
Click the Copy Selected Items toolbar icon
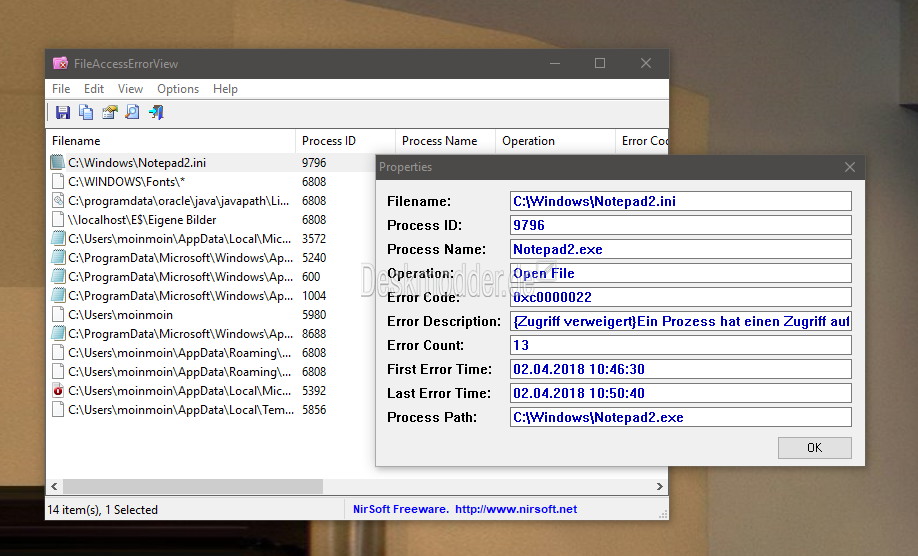[86, 112]
